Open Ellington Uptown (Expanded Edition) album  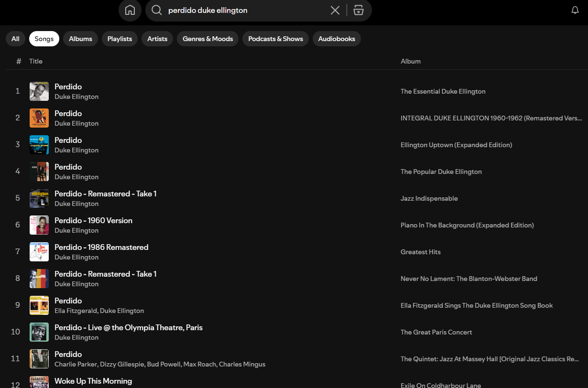coord(456,145)
